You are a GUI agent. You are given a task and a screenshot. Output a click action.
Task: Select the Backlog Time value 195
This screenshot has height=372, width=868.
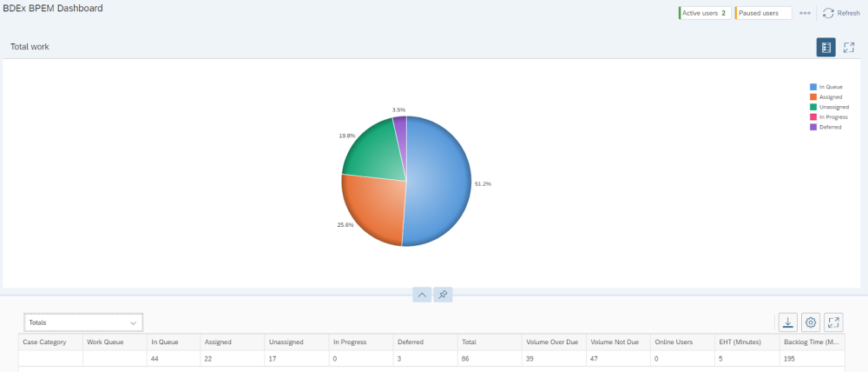coord(789,359)
